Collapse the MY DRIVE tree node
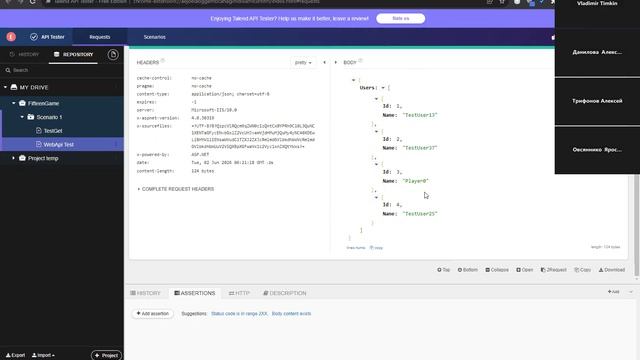This screenshot has height=360, width=640. coord(5,87)
